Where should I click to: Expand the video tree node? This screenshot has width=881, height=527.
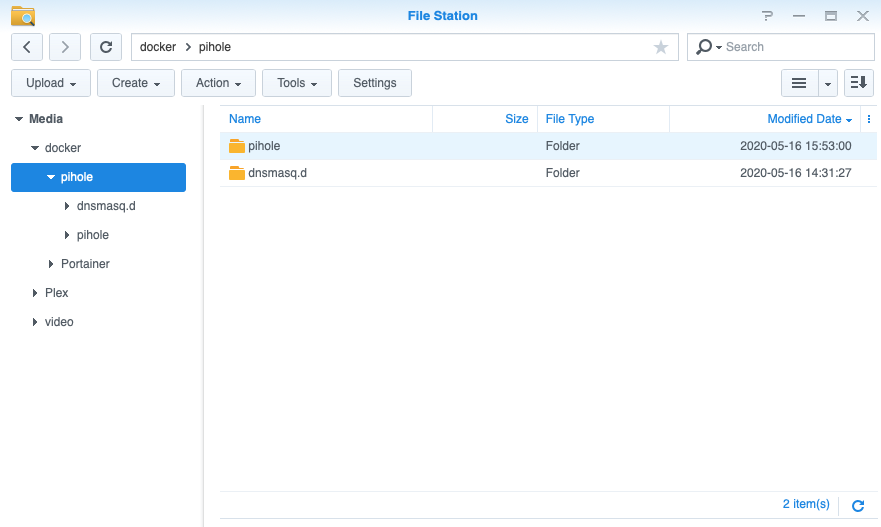[x=35, y=322]
